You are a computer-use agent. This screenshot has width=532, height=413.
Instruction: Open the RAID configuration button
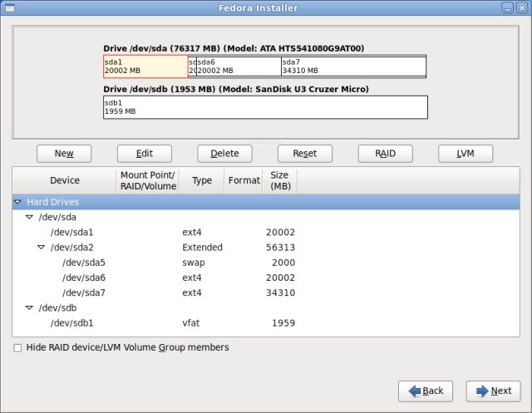[x=385, y=154]
